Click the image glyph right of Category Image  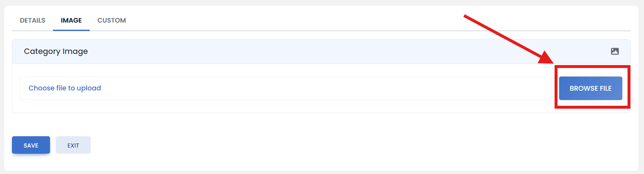[x=615, y=51]
